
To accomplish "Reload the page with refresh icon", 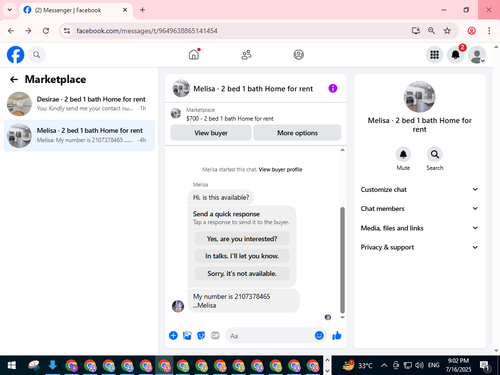I will 46,31.
